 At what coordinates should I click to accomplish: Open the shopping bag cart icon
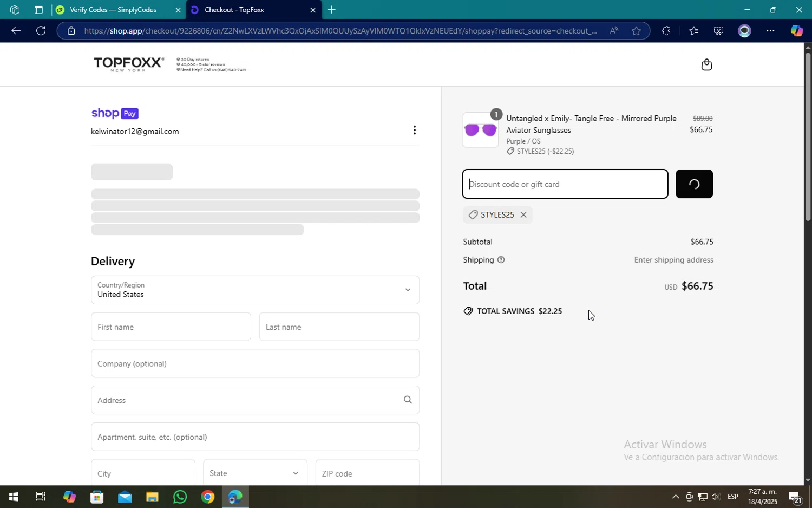point(706,65)
